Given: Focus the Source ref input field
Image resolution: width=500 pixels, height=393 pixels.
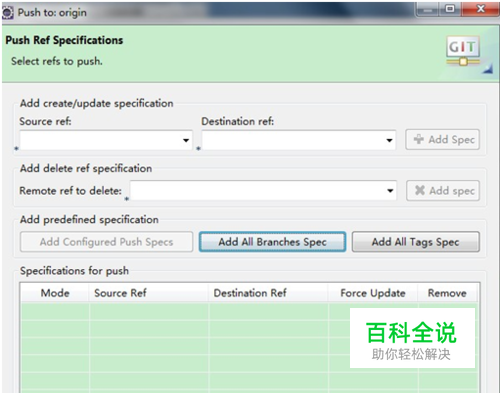Looking at the screenshot, I should click(106, 140).
